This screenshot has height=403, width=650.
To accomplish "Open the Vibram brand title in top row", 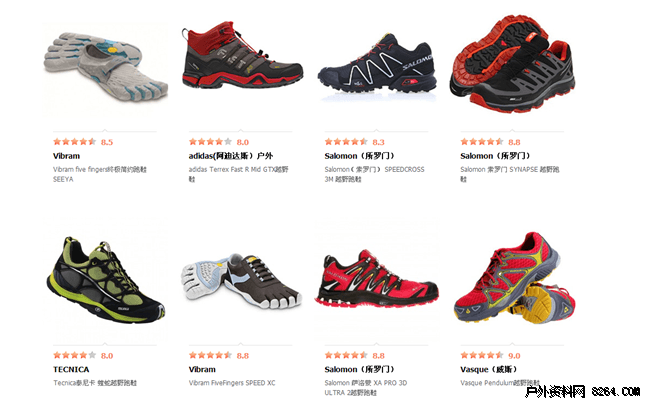I will point(66,156).
